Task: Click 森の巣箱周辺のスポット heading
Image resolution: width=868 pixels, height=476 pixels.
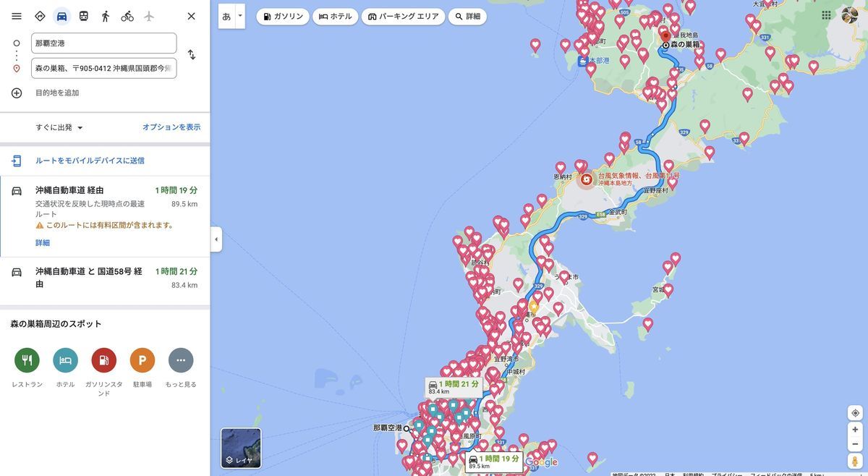Action: click(x=56, y=324)
